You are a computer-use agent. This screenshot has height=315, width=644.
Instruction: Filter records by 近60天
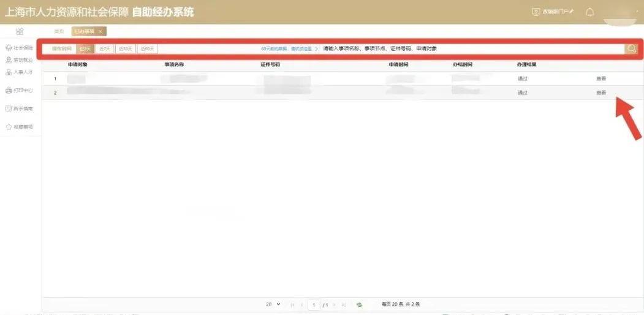coord(147,49)
